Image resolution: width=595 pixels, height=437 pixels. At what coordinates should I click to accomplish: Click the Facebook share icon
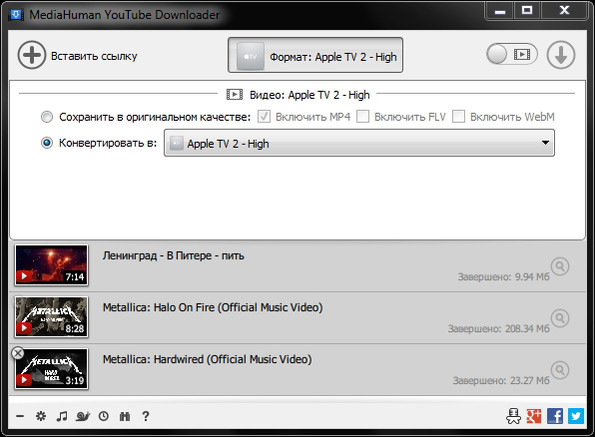click(x=555, y=416)
